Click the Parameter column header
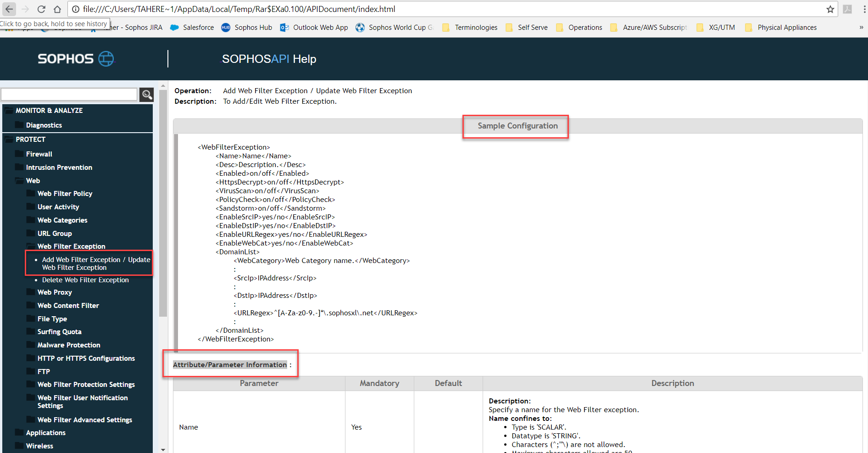868x453 pixels. 259,383
